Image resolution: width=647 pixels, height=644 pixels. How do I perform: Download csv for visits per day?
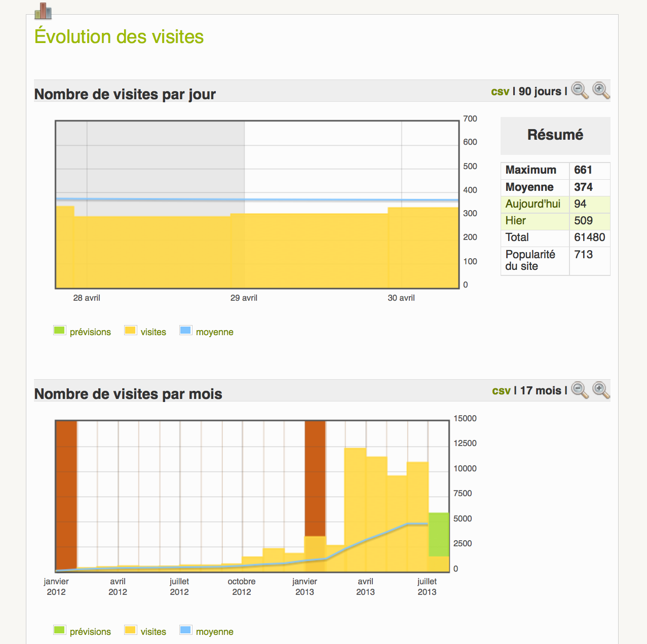tap(500, 92)
